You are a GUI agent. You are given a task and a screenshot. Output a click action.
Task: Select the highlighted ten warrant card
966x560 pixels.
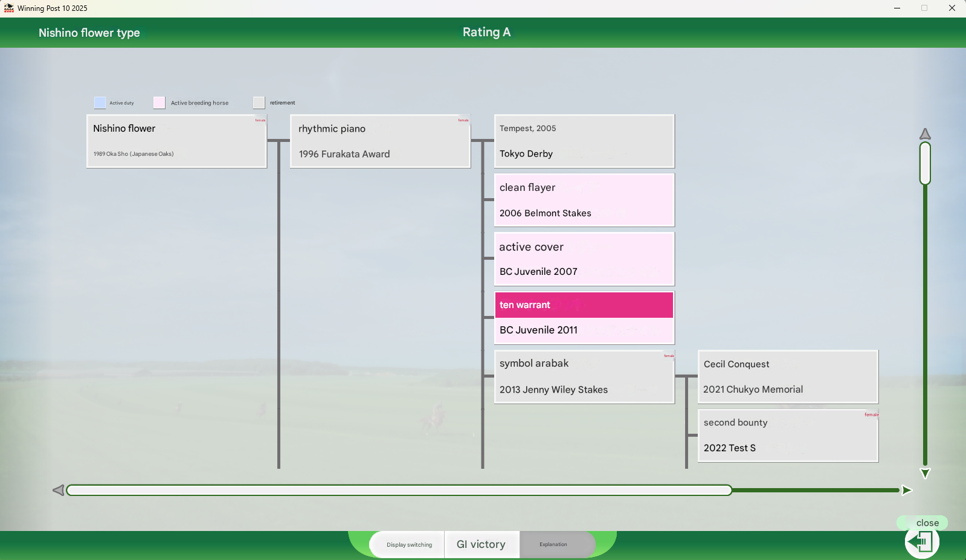584,318
